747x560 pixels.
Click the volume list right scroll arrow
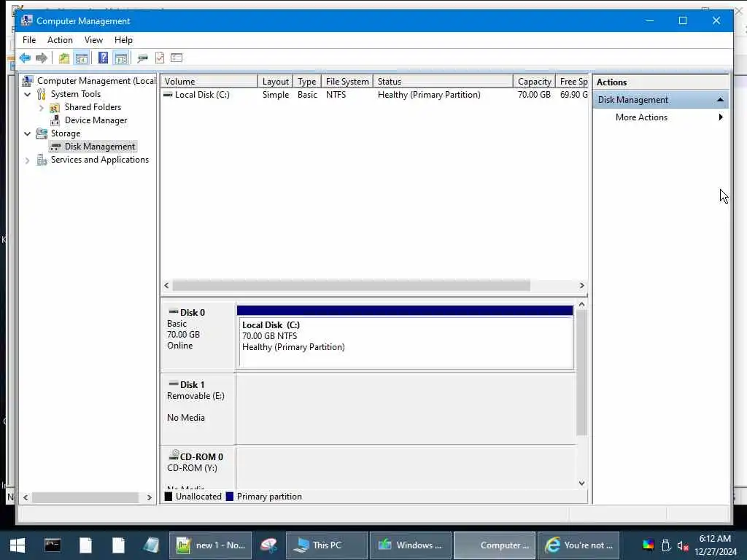coord(581,286)
